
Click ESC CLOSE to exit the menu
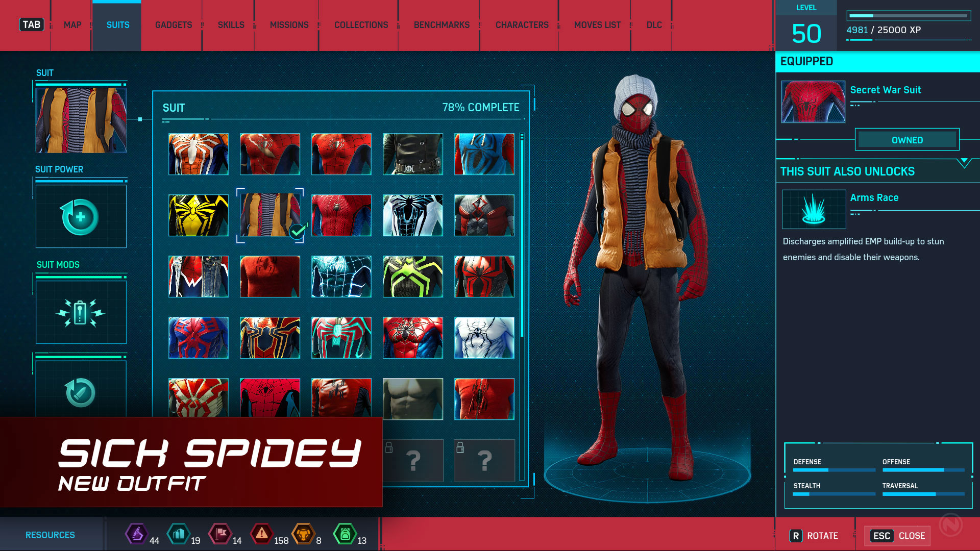898,536
